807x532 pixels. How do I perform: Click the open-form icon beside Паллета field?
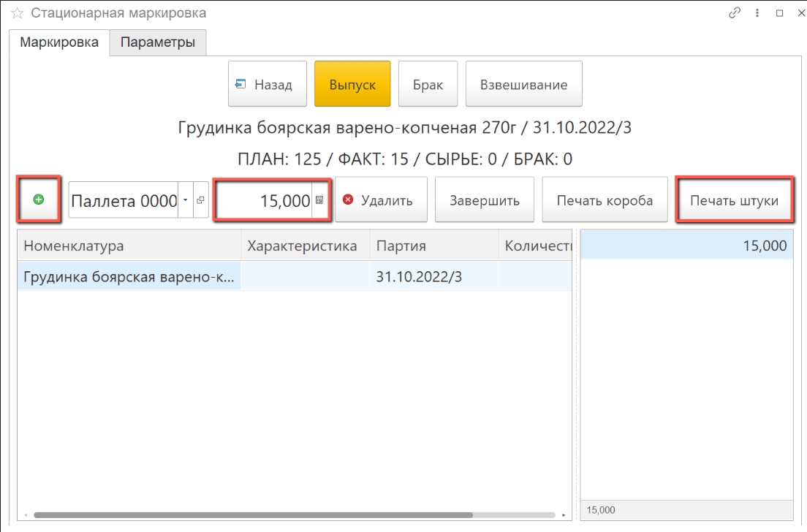tap(200, 200)
